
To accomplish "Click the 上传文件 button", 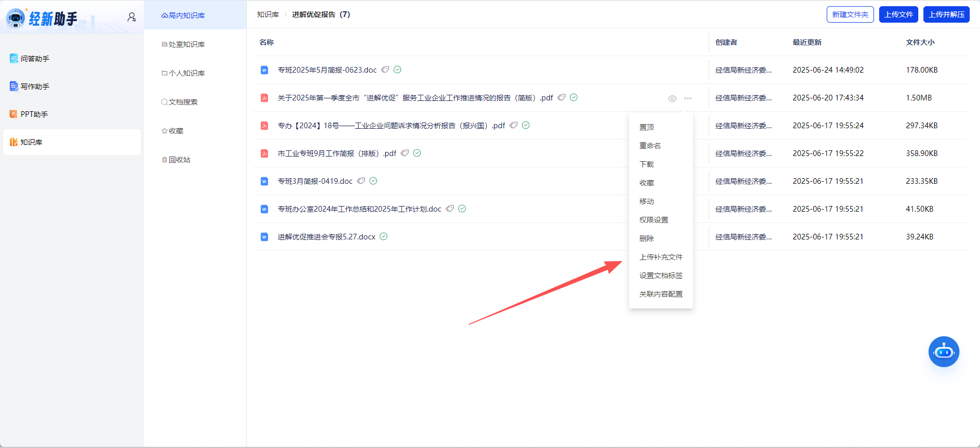I will [x=899, y=14].
